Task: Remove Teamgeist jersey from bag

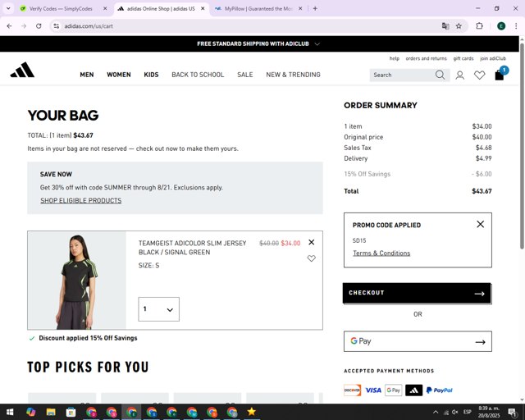Action: pyautogui.click(x=312, y=242)
